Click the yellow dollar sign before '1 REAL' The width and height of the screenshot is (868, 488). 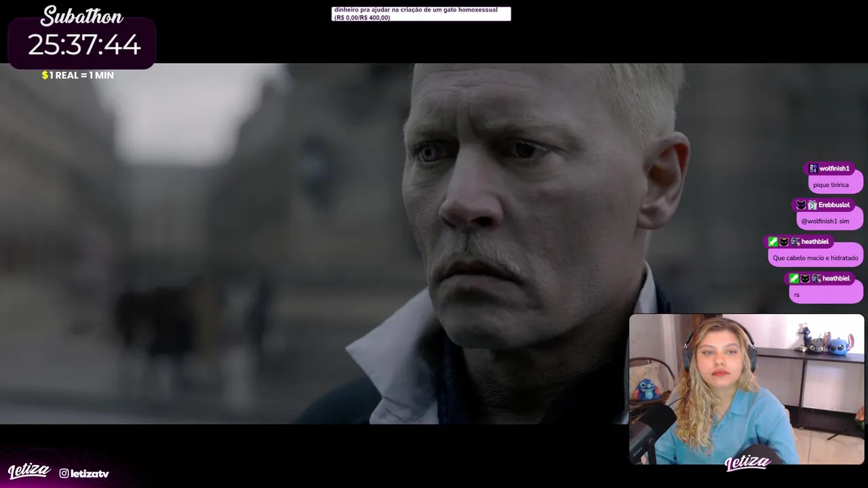pyautogui.click(x=45, y=75)
